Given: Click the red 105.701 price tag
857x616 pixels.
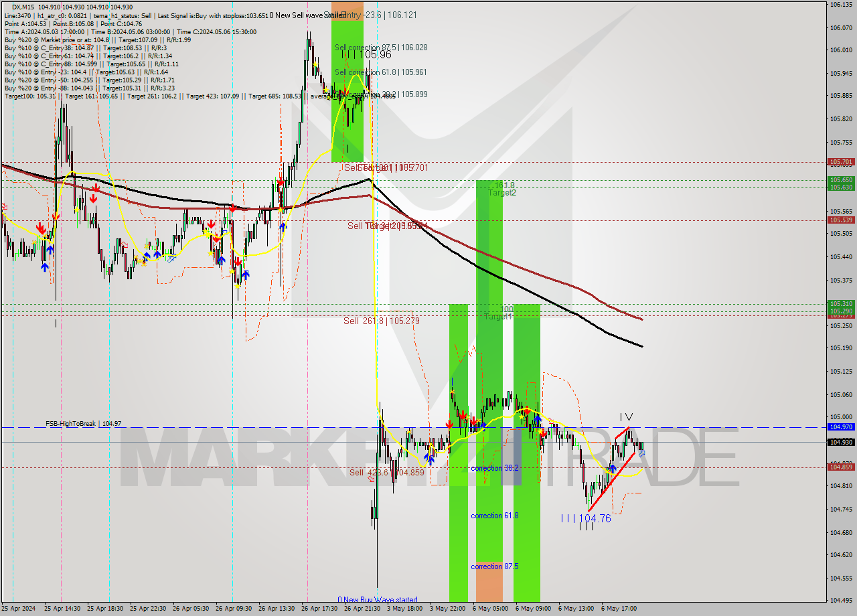Looking at the screenshot, I should click(842, 162).
